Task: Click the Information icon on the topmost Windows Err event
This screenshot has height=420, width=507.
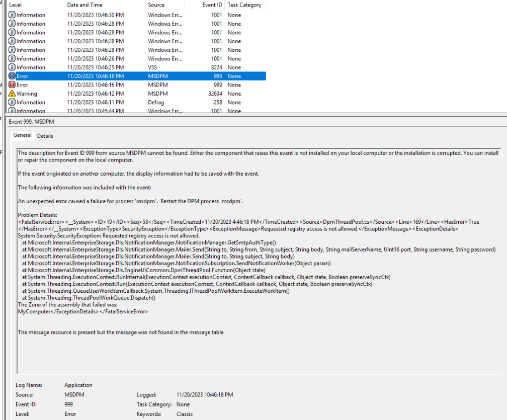Action: point(11,15)
